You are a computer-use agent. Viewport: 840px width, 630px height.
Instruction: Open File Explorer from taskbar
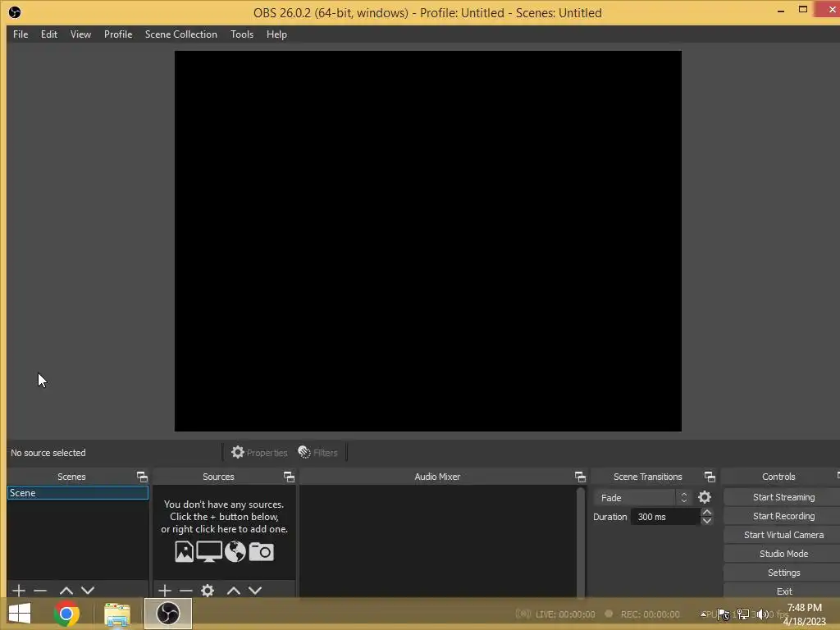point(116,614)
